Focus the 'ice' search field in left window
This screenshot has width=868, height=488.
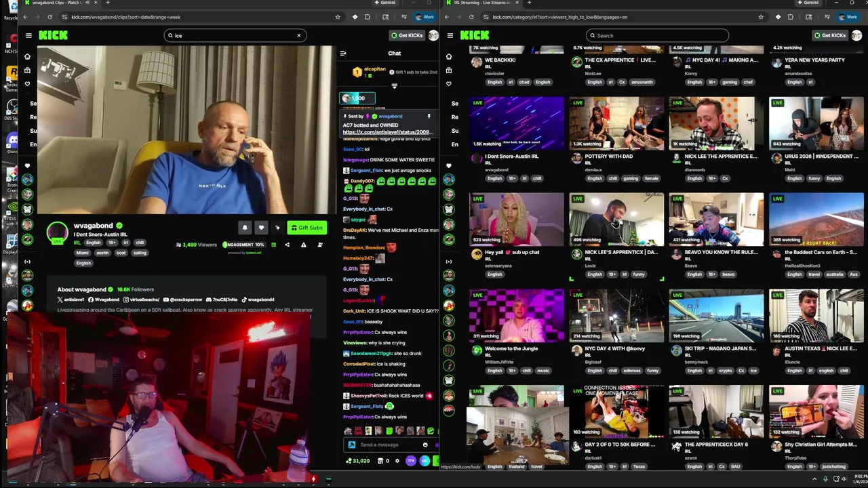click(x=234, y=35)
